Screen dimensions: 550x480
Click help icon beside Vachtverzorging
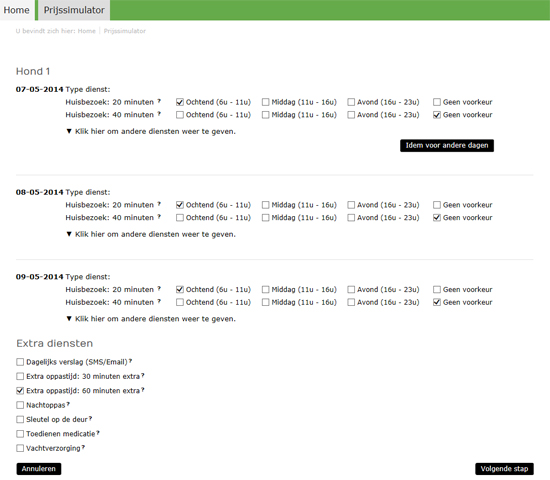point(83,447)
